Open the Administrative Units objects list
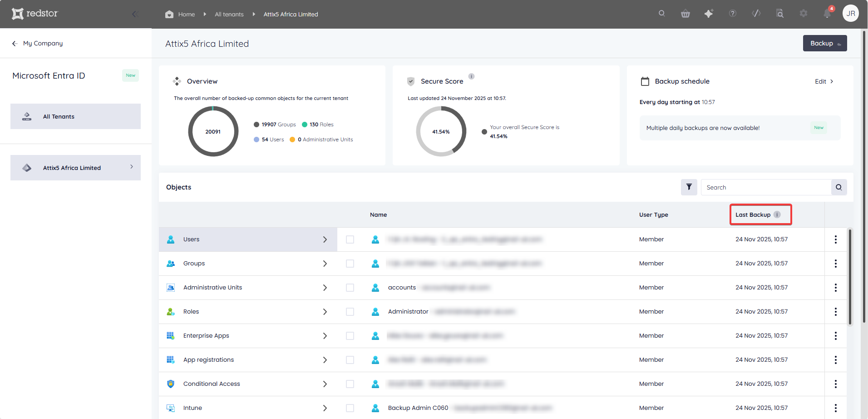 click(248, 288)
